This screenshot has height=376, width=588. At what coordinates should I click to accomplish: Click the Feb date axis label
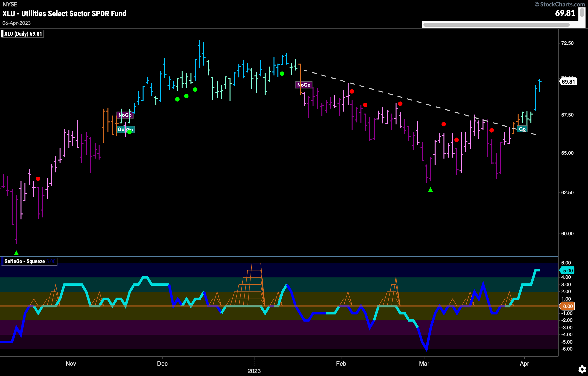click(341, 364)
